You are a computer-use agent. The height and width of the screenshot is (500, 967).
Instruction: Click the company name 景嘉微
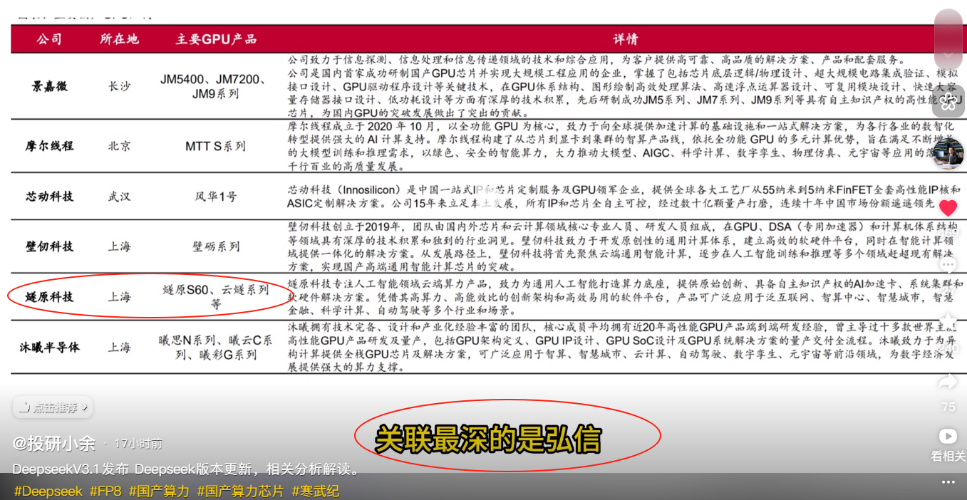[49, 87]
